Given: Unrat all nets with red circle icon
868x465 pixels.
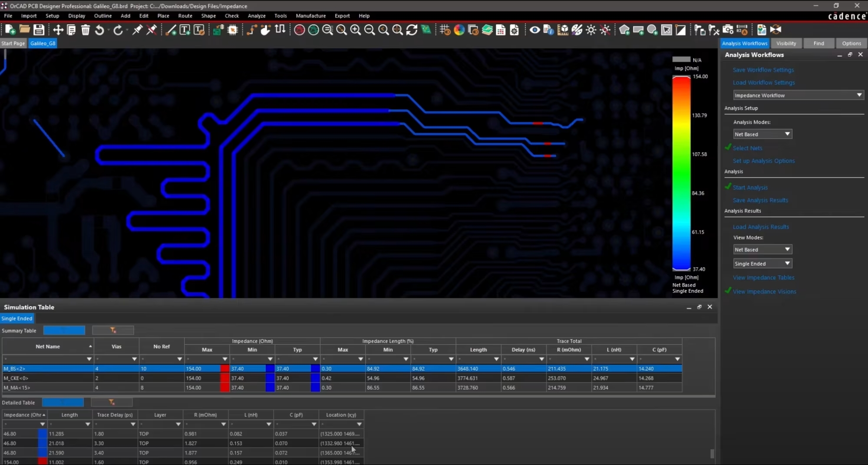Looking at the screenshot, I should (x=299, y=30).
